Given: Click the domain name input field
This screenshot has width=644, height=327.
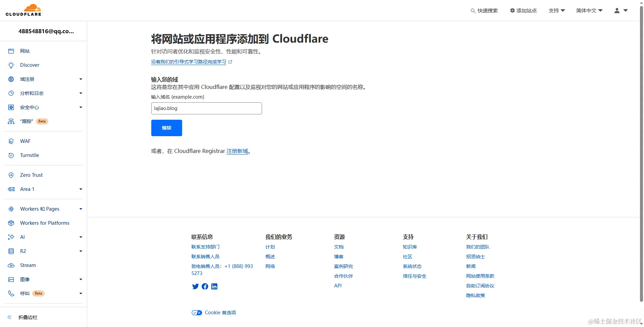Looking at the screenshot, I should (x=207, y=108).
